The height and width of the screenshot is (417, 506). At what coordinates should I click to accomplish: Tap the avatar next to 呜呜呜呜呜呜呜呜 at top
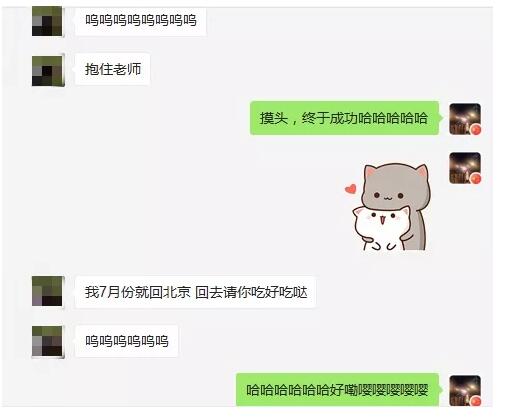(x=47, y=21)
